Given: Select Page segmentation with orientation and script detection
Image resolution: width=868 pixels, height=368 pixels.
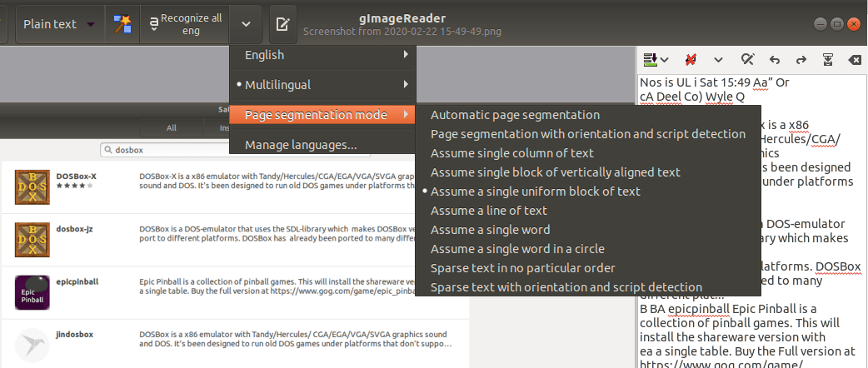Looking at the screenshot, I should point(588,134).
